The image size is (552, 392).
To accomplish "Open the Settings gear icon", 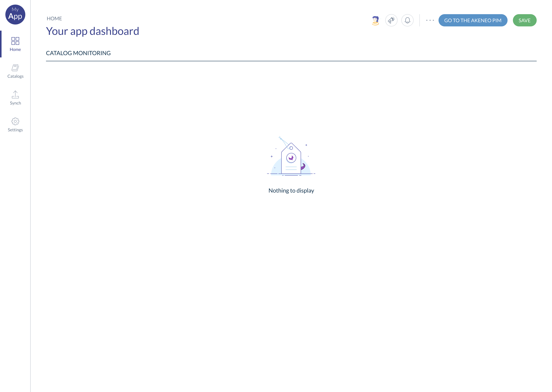I will click(15, 121).
